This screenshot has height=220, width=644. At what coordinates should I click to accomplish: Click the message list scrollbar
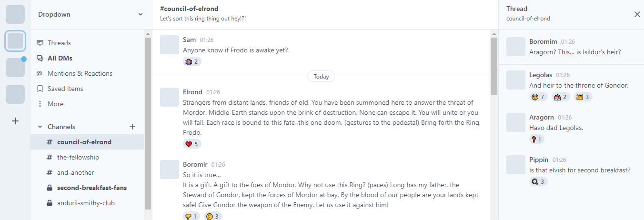494,66
